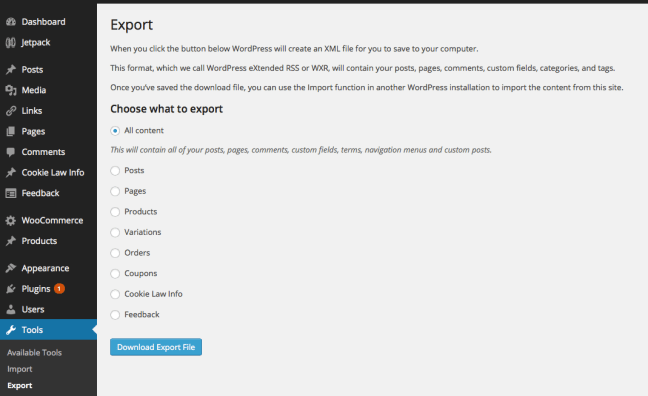Image resolution: width=648 pixels, height=396 pixels.
Task: Select Cookie Law Info export radio button
Action: pos(115,294)
